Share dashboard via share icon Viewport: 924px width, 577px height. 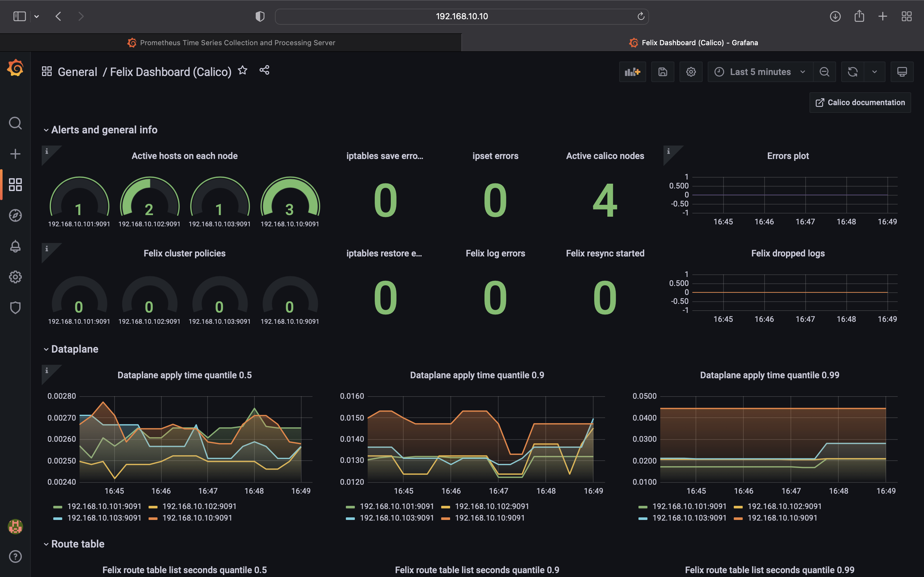click(x=264, y=70)
